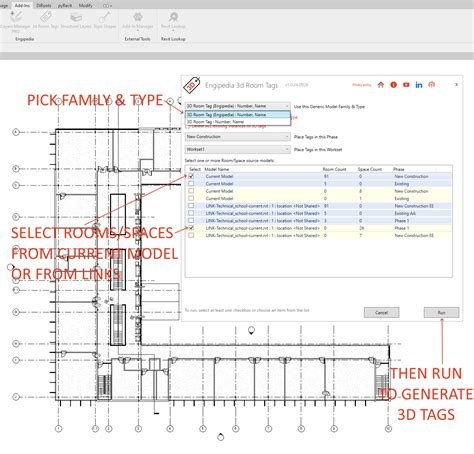Open the red info icon in the dialog
The height and width of the screenshot is (454, 474).
393,85
